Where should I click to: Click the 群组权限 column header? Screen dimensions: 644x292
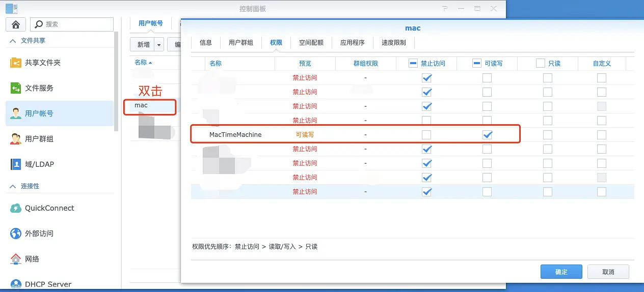[x=366, y=64]
